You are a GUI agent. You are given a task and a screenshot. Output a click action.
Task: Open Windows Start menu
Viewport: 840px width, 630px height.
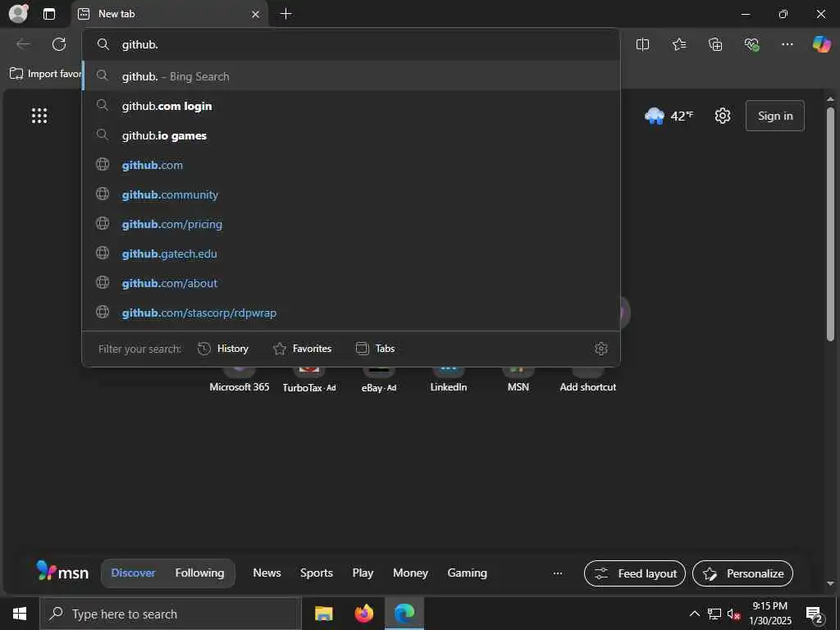pyautogui.click(x=20, y=614)
